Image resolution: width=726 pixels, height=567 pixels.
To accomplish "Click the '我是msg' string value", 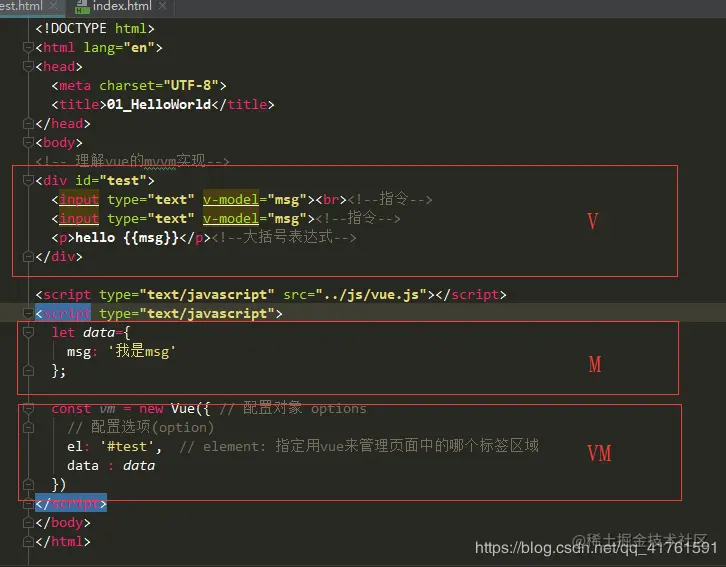I will coord(142,351).
